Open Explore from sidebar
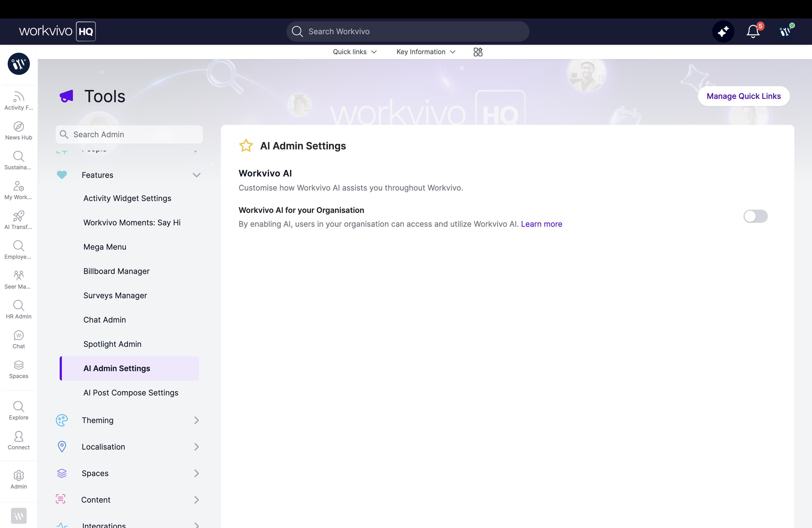 19,411
